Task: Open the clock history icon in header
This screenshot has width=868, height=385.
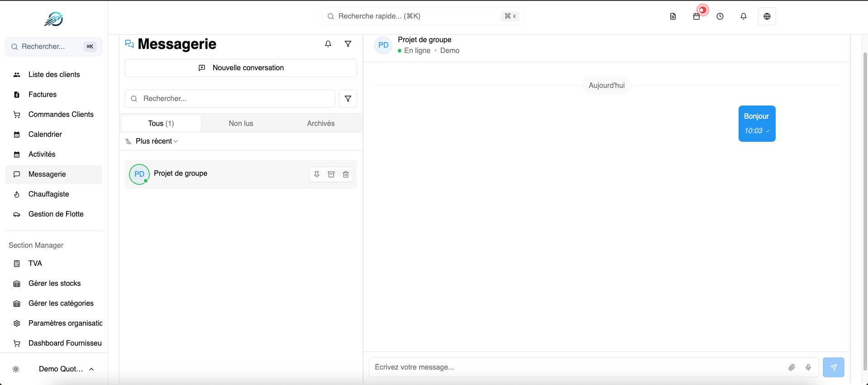Action: click(x=720, y=16)
